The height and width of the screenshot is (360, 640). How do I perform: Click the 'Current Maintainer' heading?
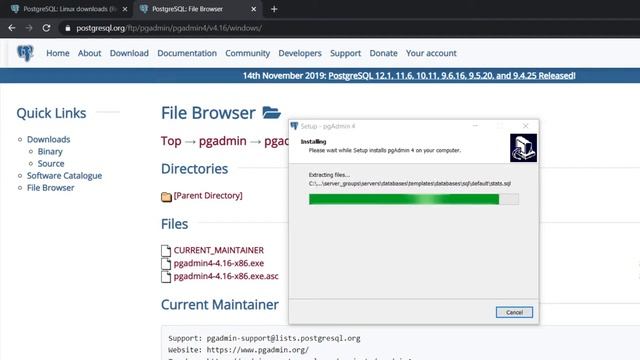[220, 305]
